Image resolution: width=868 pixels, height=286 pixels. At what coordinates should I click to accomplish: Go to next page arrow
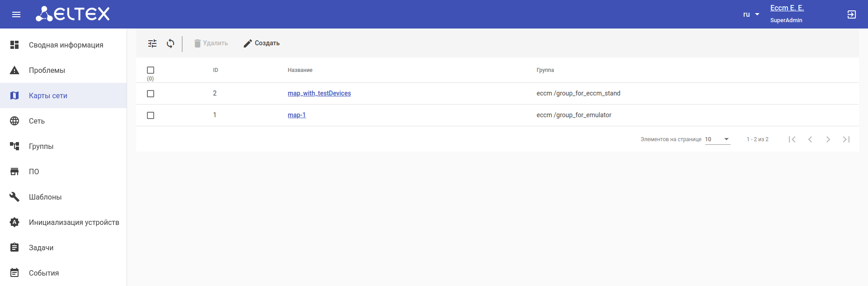[x=828, y=139]
